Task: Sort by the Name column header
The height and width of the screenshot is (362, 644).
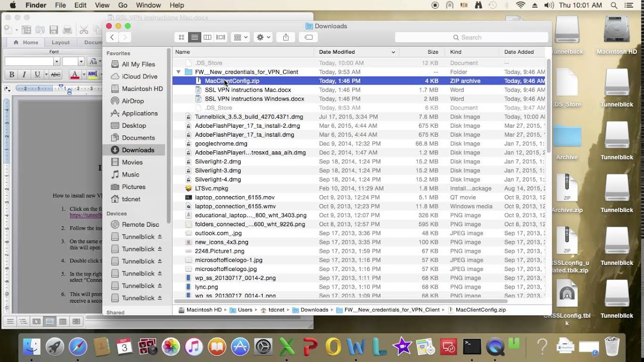Action: pyautogui.click(x=244, y=52)
